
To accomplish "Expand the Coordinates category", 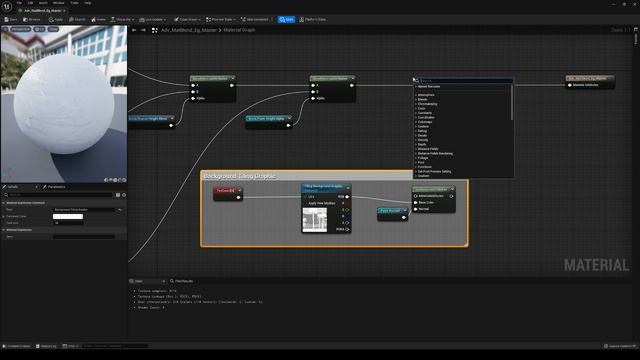I will click(426, 118).
